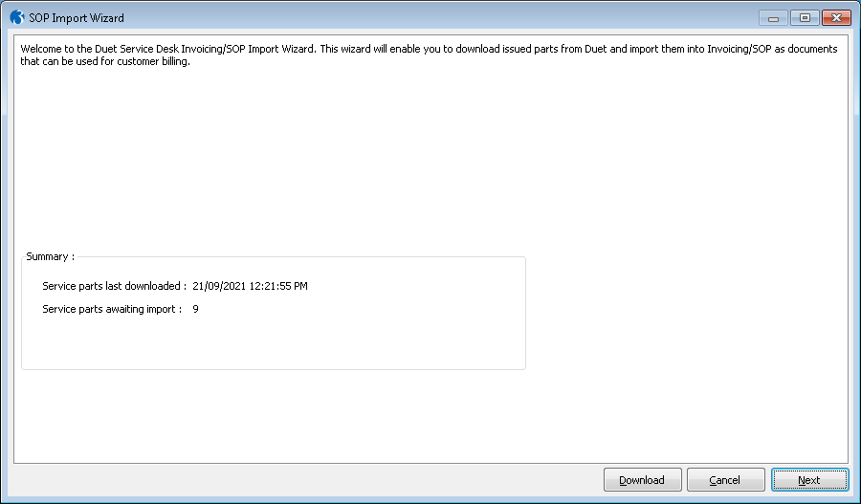
Task: Click empty button bar left of Download
Action: click(x=302, y=480)
